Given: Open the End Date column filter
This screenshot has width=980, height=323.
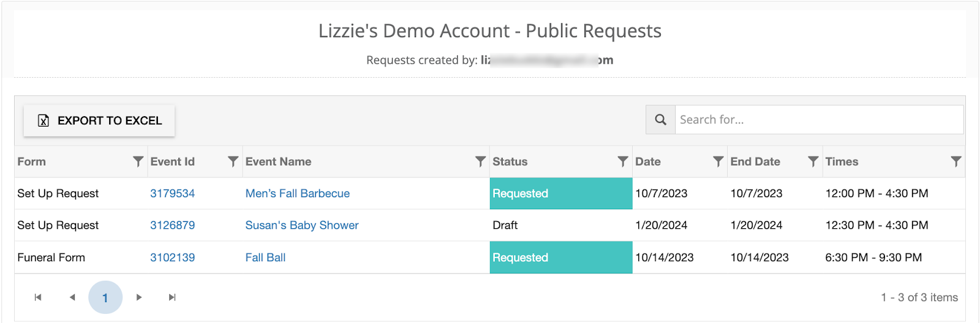Looking at the screenshot, I should pyautogui.click(x=813, y=161).
